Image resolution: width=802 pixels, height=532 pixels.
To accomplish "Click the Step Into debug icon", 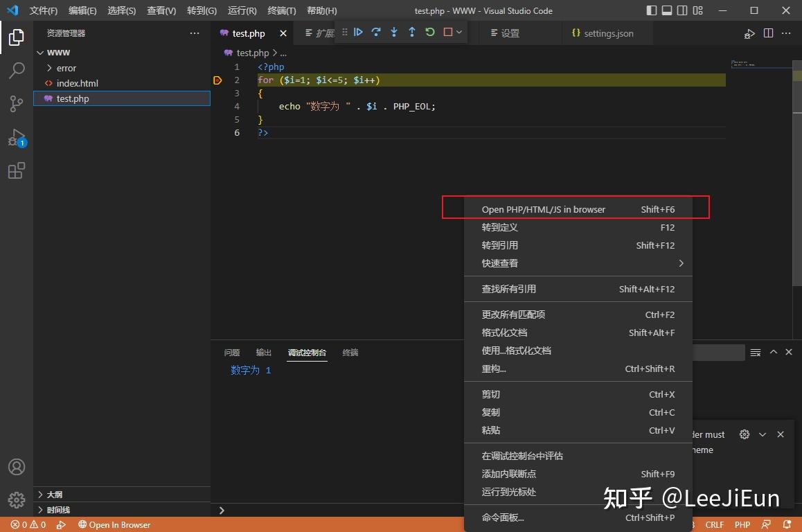I will 394,32.
